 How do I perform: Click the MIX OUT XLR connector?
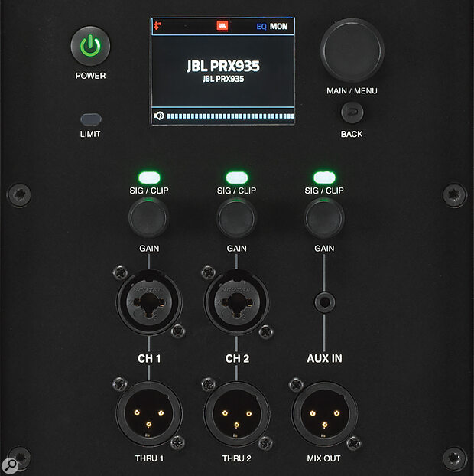coord(324,414)
